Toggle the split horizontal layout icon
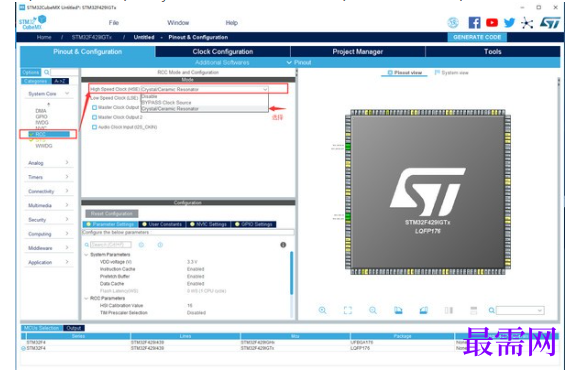 pyautogui.click(x=474, y=310)
